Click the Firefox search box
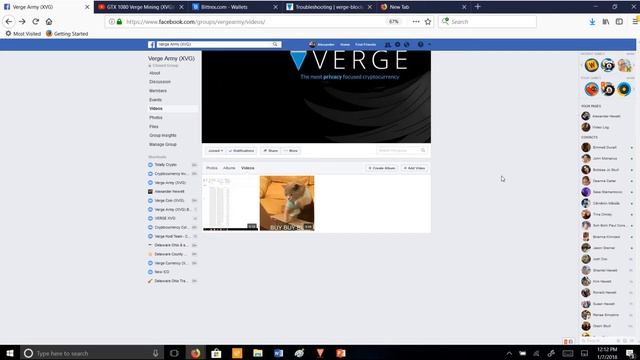This screenshot has height=360, width=640. (487, 22)
